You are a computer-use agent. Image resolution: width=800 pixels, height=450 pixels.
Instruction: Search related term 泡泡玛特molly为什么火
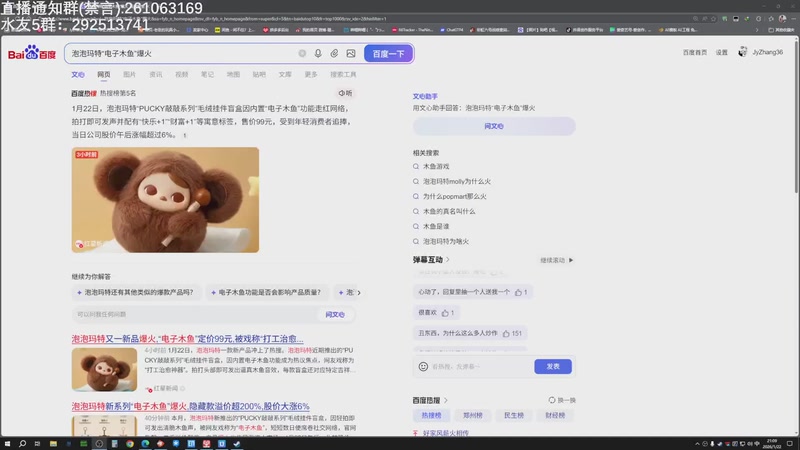pyautogui.click(x=457, y=181)
